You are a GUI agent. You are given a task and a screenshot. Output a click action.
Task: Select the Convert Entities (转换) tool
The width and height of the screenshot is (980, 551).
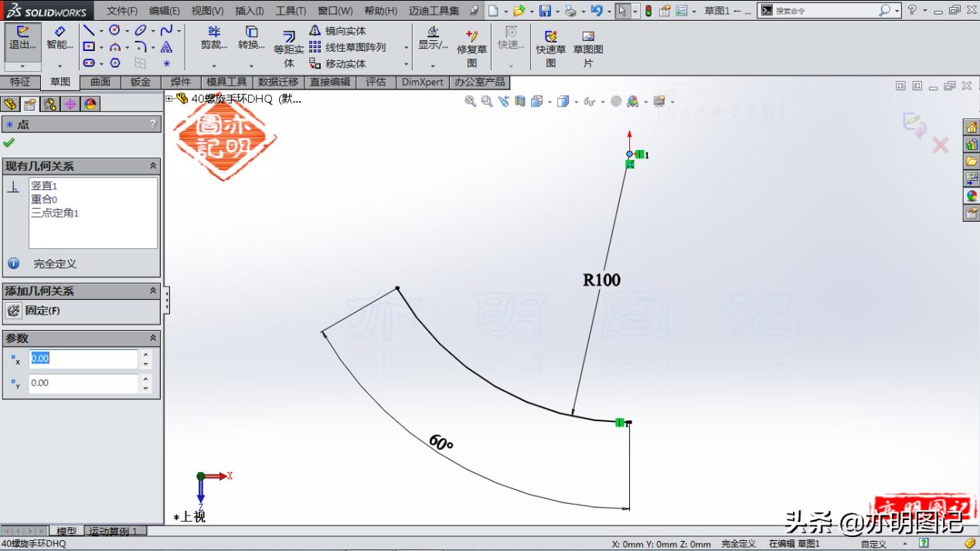pyautogui.click(x=250, y=39)
